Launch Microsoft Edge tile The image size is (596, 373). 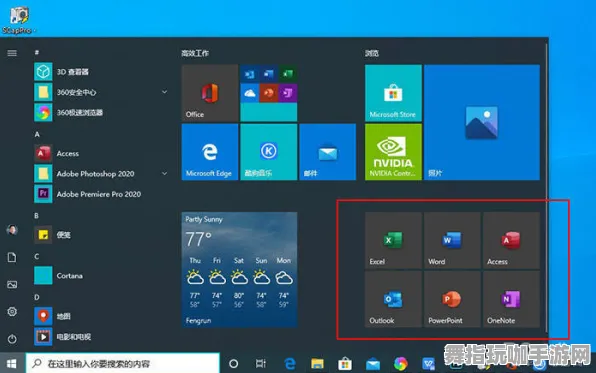(210, 152)
